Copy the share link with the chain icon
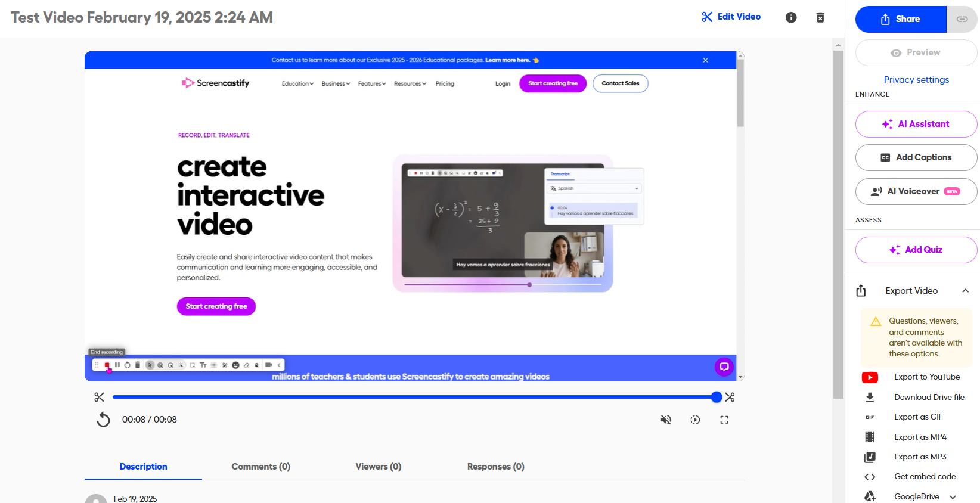This screenshot has width=980, height=503. coord(962,19)
